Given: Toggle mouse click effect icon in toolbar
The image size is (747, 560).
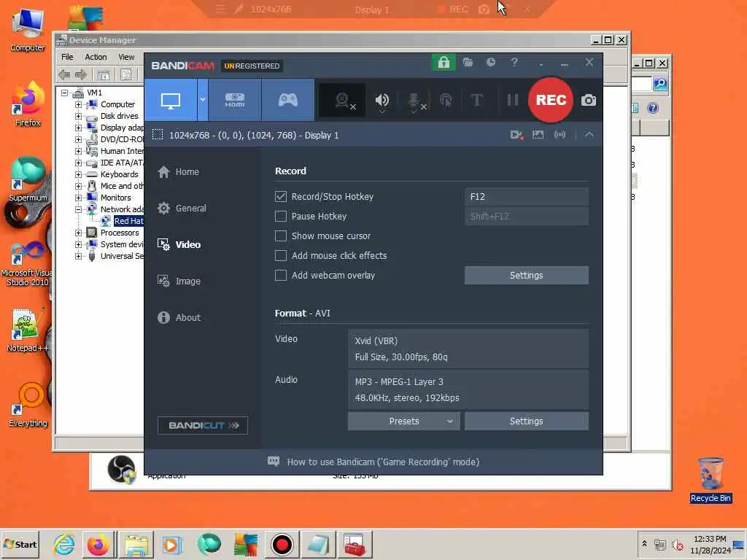Looking at the screenshot, I should [446, 101].
